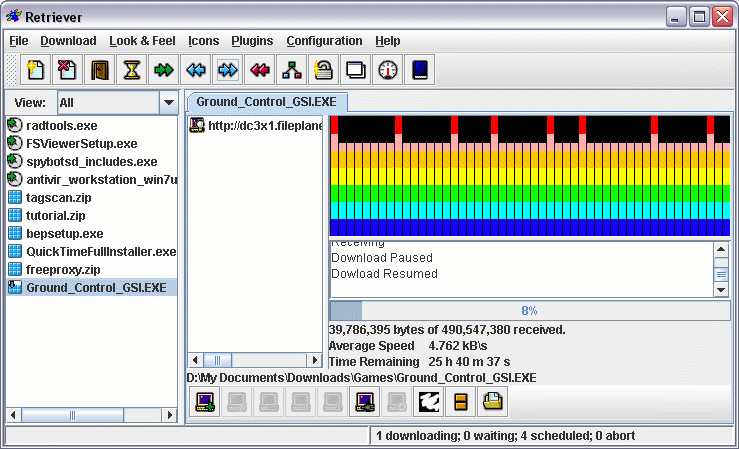Open the Plugins menu
The width and height of the screenshot is (739, 449).
252,41
